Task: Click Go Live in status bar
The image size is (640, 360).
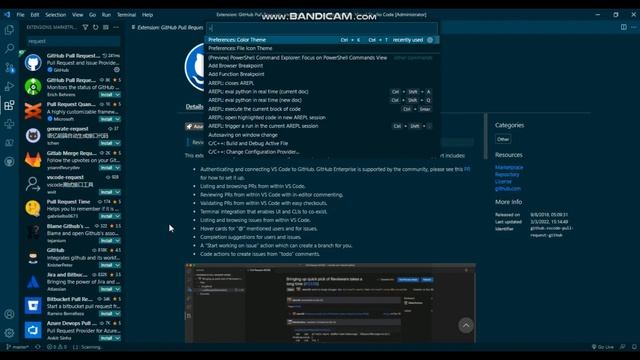Action: tap(602, 347)
